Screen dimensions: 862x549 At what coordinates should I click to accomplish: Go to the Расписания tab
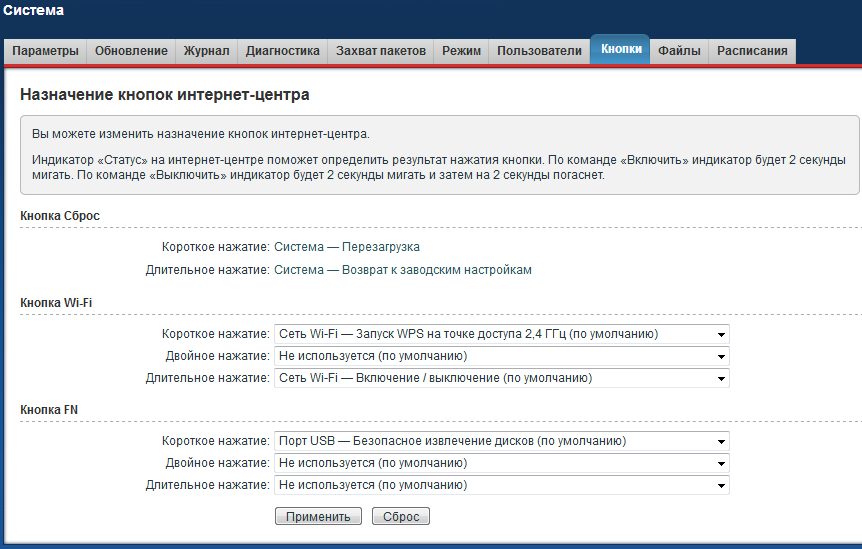pyautogui.click(x=752, y=51)
